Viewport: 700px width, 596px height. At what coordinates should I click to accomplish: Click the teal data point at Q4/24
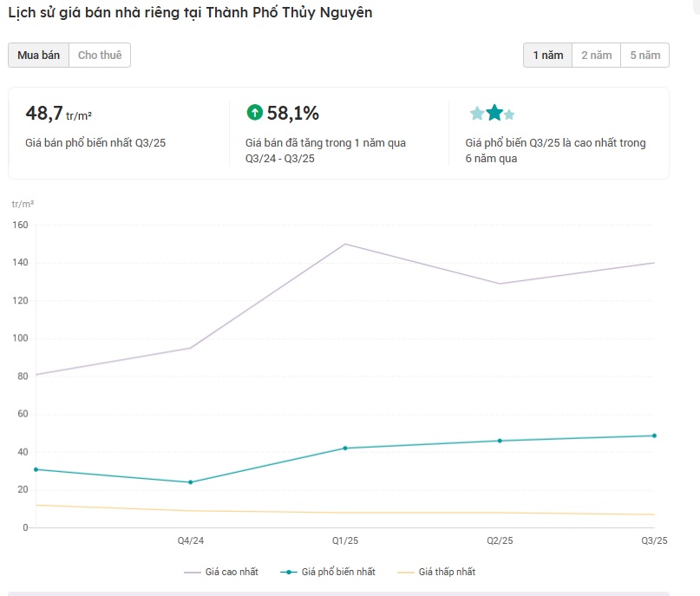(191, 482)
